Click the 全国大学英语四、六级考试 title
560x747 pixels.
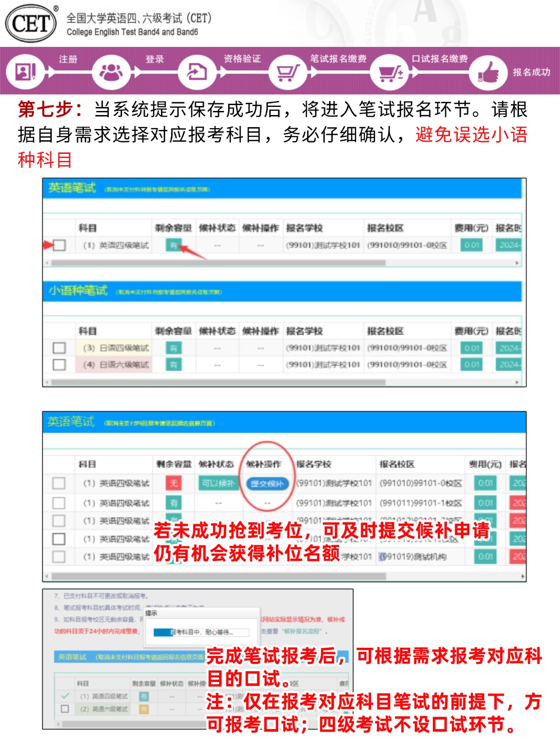[139, 18]
